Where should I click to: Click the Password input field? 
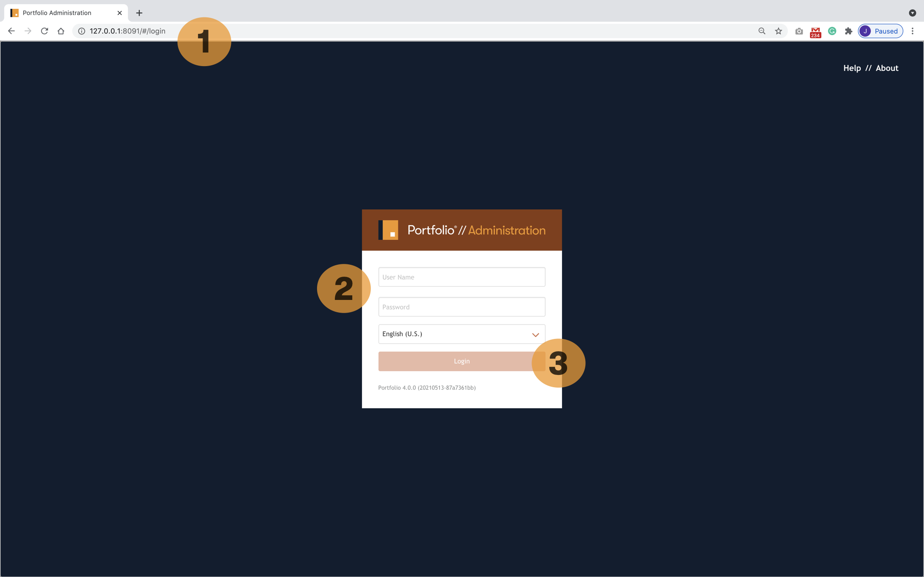(461, 306)
